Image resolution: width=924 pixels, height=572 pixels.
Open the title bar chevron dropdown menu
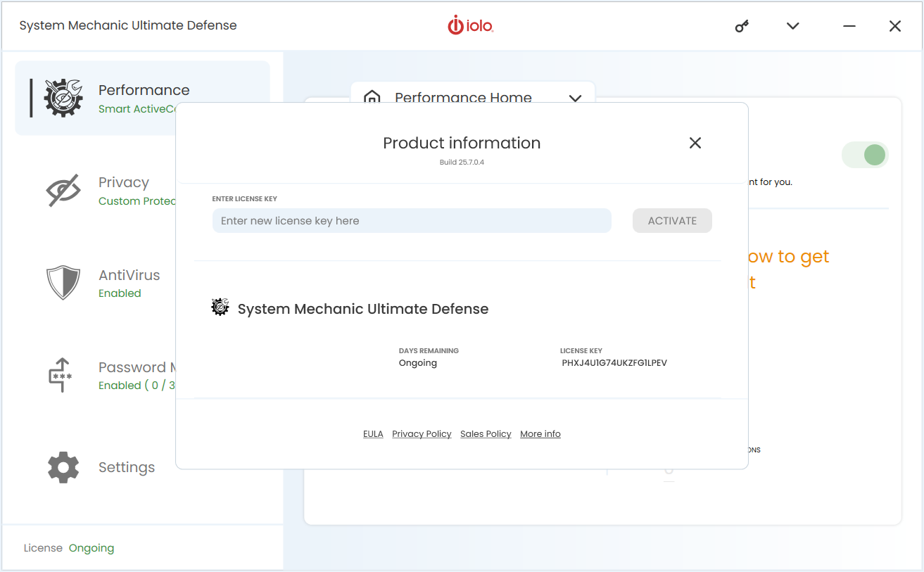pyautogui.click(x=793, y=26)
